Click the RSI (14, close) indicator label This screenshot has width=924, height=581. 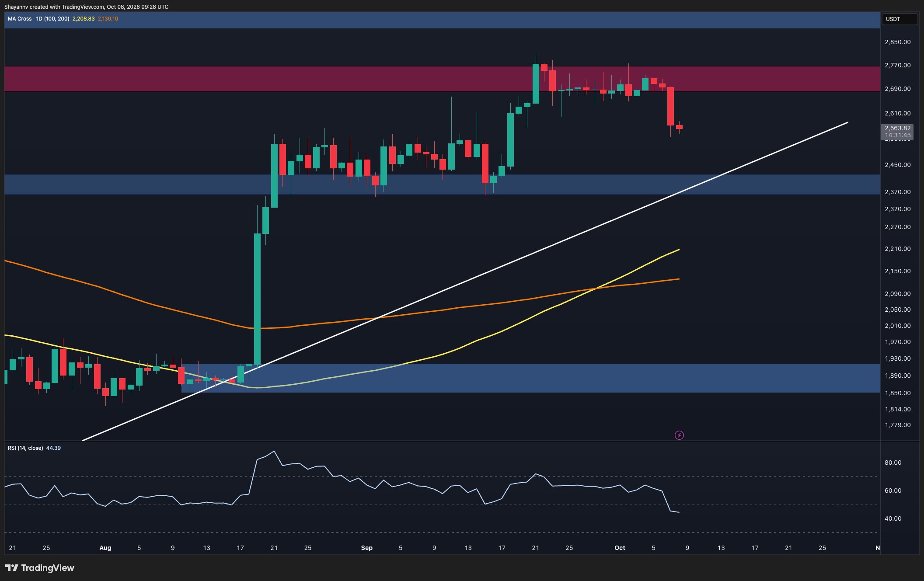click(25, 448)
